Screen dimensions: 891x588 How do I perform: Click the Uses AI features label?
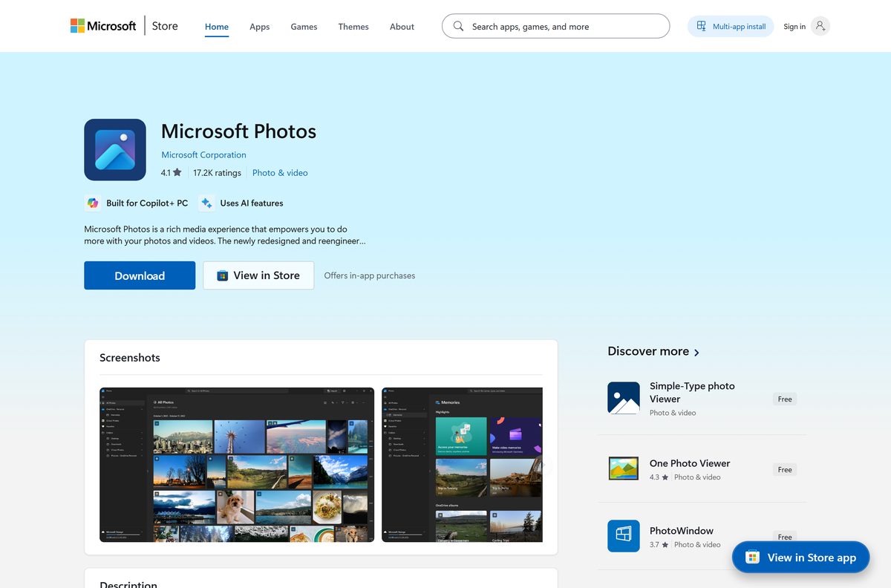(252, 203)
